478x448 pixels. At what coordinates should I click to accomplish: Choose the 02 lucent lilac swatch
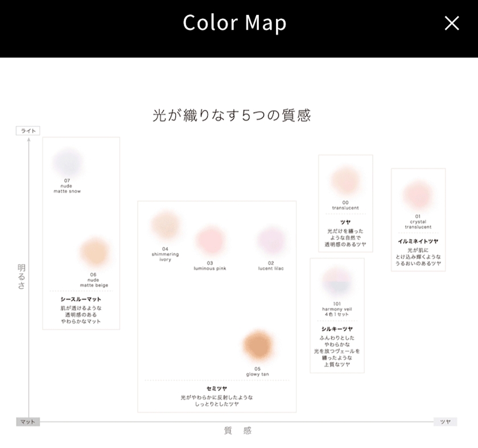271,240
